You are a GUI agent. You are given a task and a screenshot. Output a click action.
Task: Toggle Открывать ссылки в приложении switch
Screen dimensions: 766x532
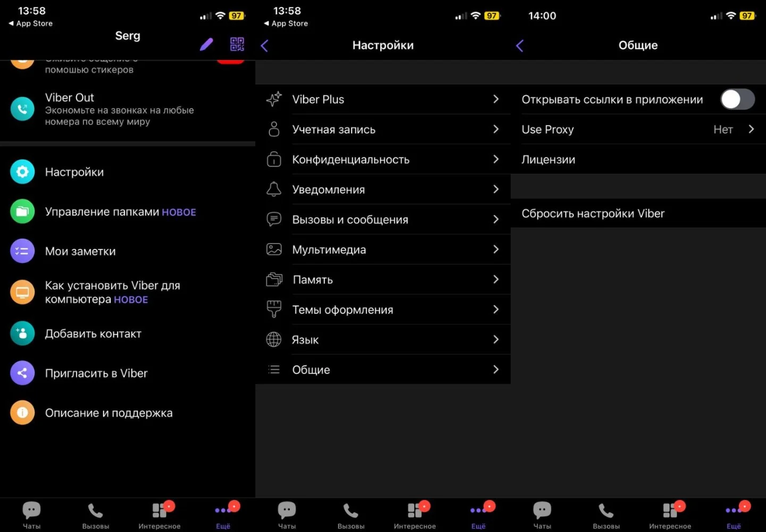point(737,99)
